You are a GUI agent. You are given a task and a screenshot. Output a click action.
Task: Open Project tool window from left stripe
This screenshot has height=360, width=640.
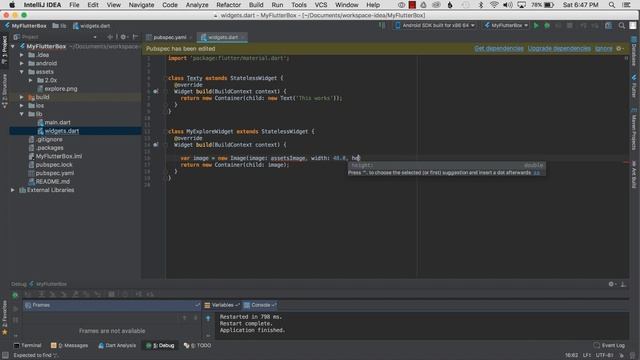[4, 50]
